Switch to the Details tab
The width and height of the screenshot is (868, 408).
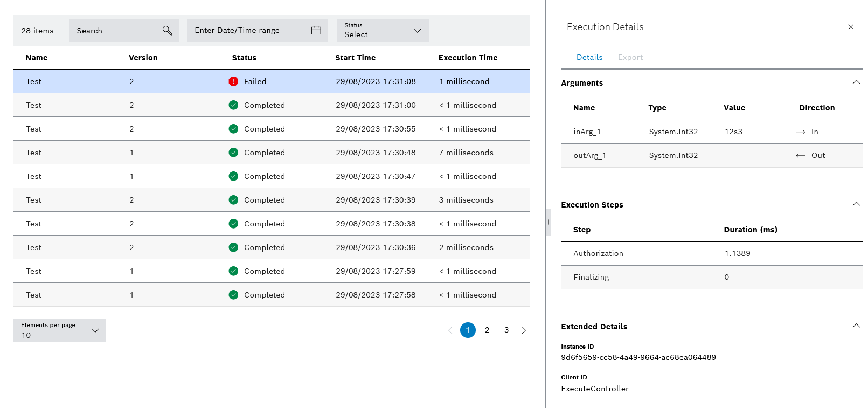point(589,57)
